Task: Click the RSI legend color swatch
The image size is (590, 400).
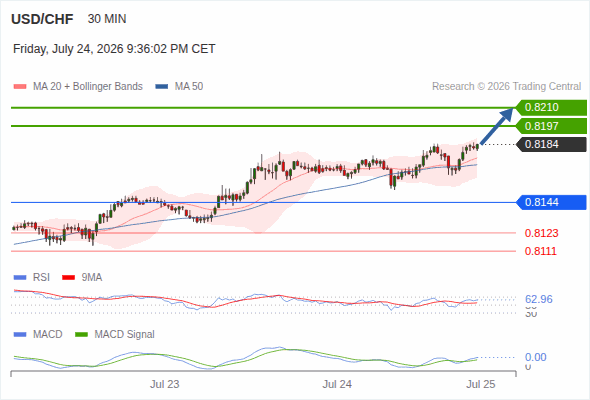Action: (20, 278)
